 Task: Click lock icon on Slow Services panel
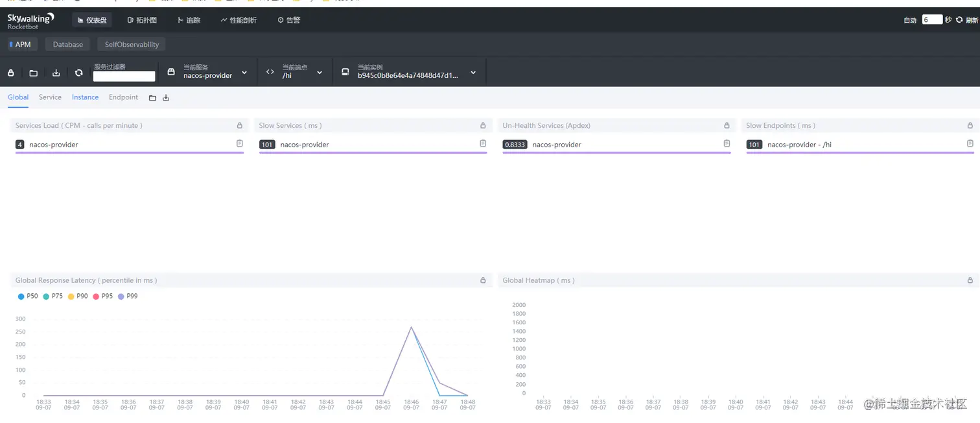coord(483,125)
